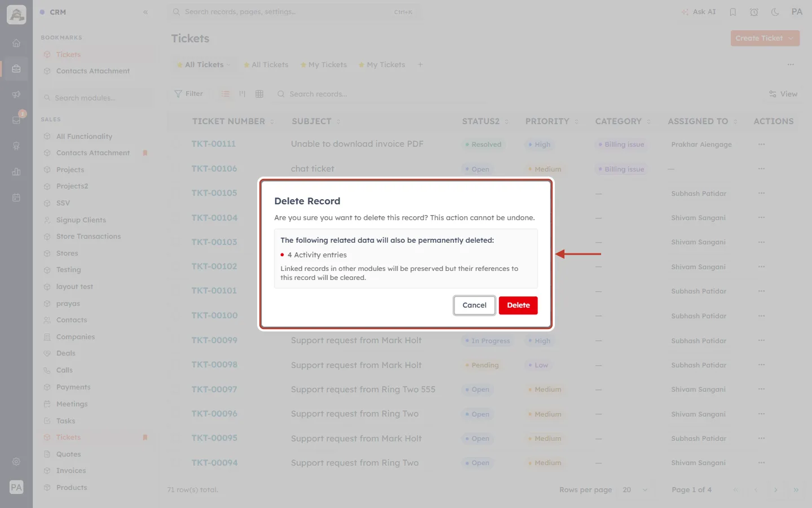Open the calendar icon in left rail
The image size is (812, 508).
coord(16,198)
